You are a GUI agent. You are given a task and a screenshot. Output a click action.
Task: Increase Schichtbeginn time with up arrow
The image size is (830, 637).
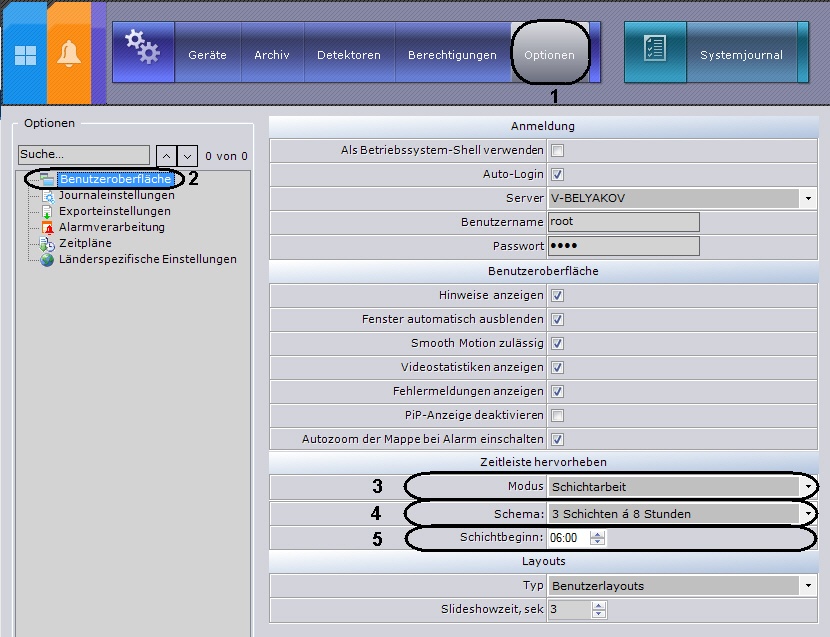(x=598, y=534)
